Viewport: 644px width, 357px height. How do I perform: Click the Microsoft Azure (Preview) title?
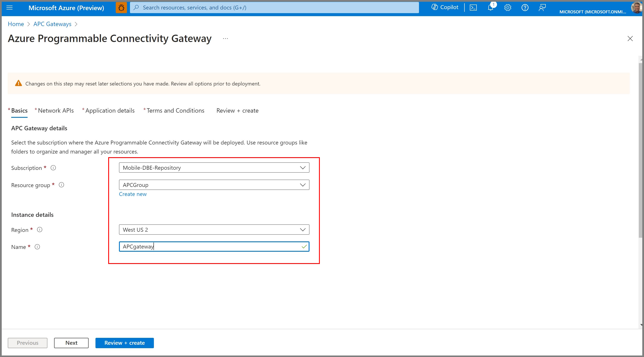pos(66,8)
